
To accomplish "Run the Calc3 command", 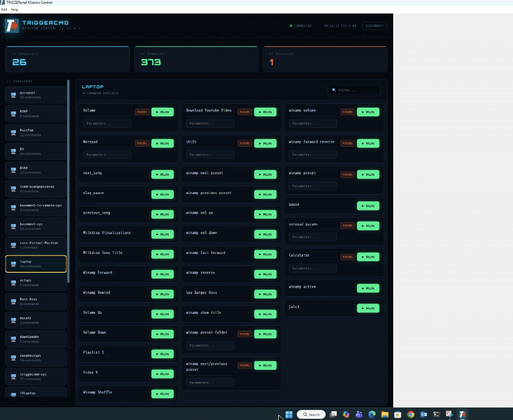I will click(368, 308).
